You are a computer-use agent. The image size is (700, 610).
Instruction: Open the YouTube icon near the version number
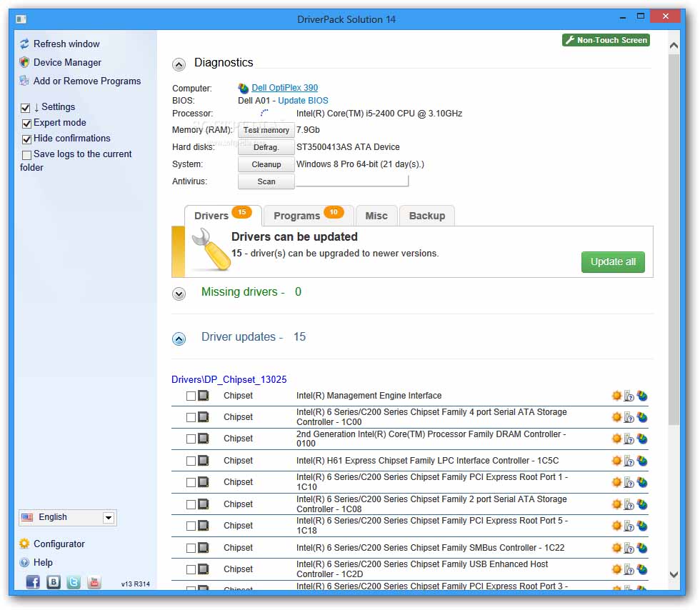pos(94,582)
